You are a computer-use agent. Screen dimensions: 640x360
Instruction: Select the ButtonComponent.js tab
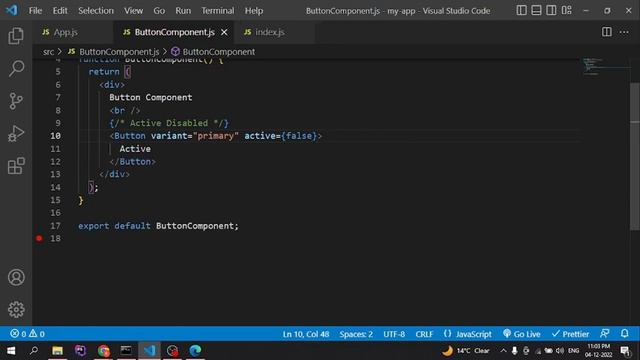click(x=174, y=32)
